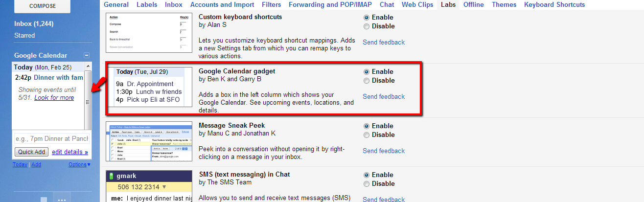Collapse the Google Calendar gadget minus icon
The width and height of the screenshot is (644, 202).
pyautogui.click(x=87, y=55)
